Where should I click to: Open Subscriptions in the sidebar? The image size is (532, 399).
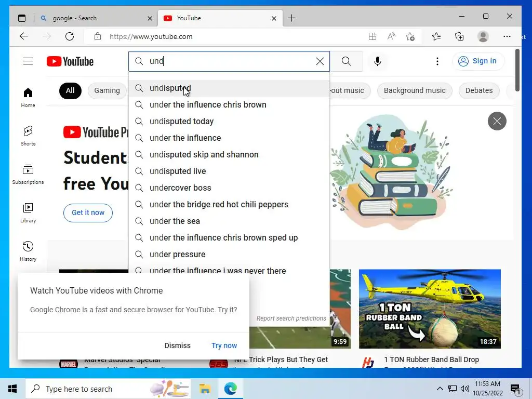(x=28, y=175)
